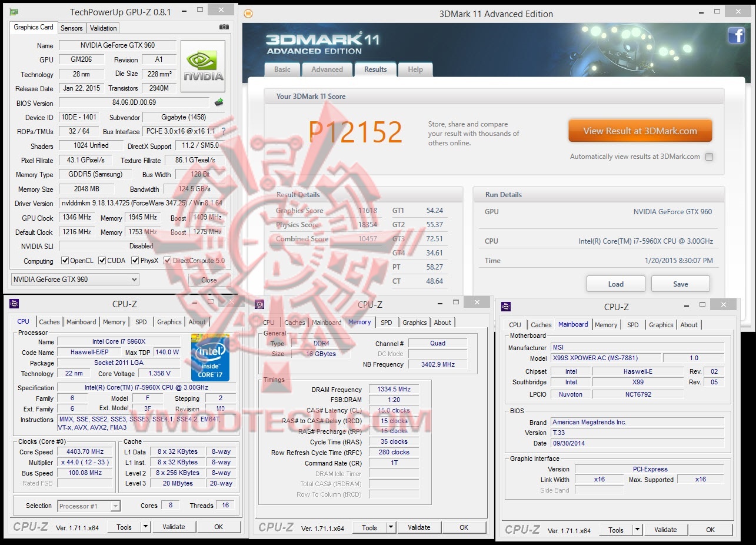Click Validate in the CPU-Z CPU window
This screenshot has width=756, height=545.
[x=174, y=527]
